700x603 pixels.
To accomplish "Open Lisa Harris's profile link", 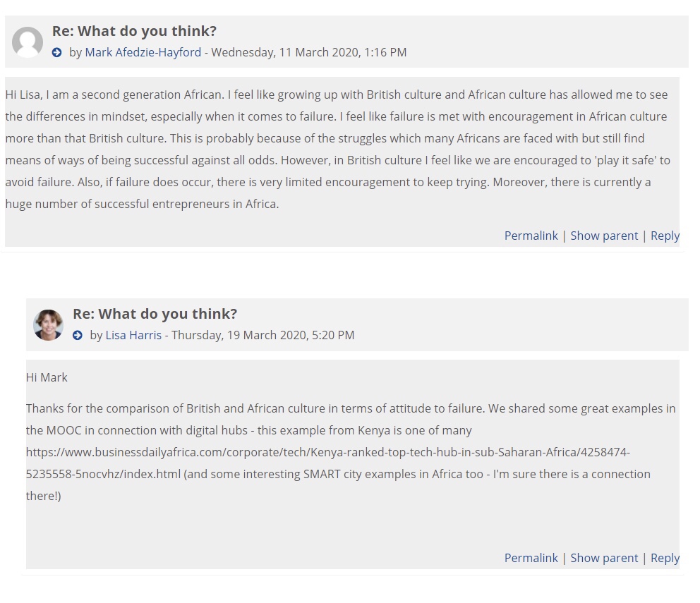I will [133, 335].
